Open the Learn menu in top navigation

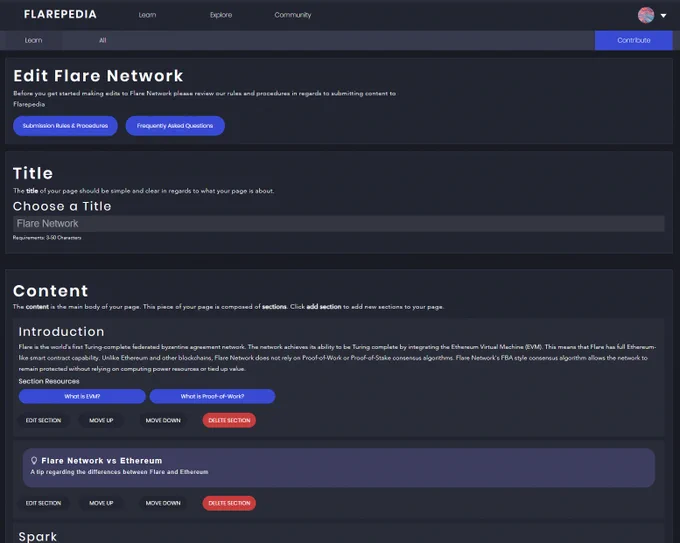tap(147, 15)
